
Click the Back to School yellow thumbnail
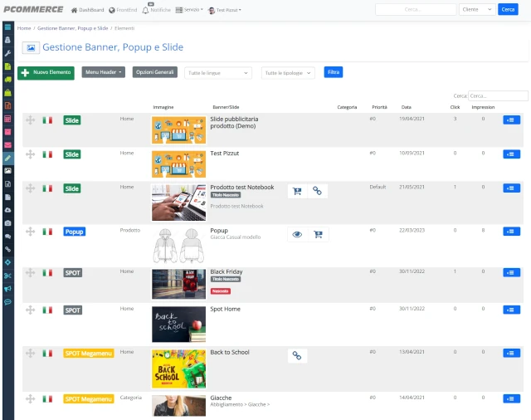point(178,369)
